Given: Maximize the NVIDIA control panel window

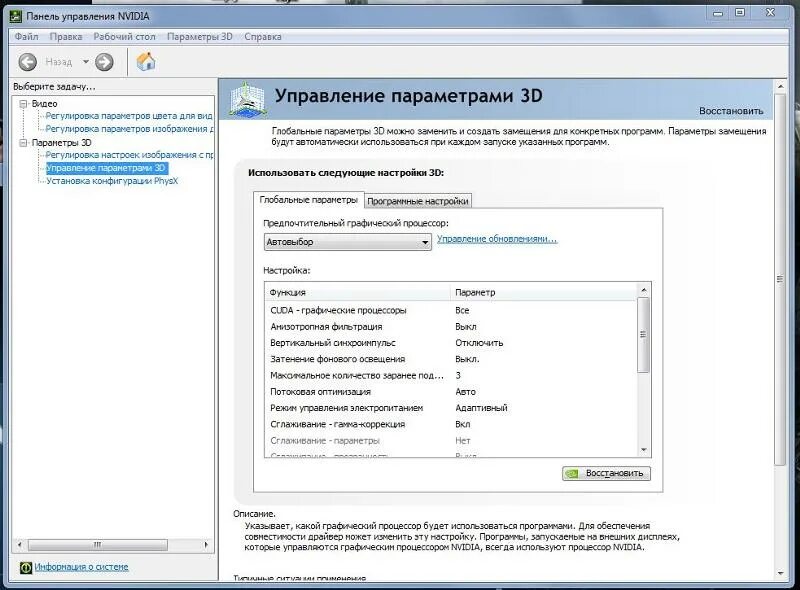Looking at the screenshot, I should (740, 13).
